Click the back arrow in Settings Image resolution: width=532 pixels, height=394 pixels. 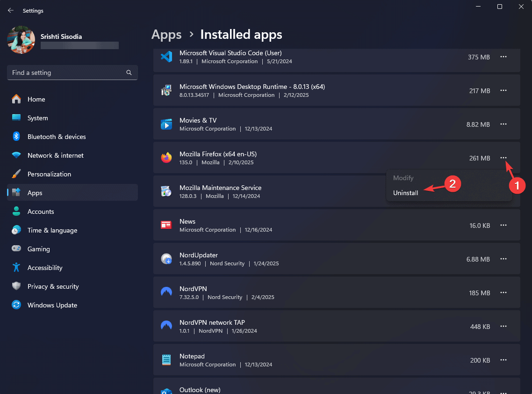point(11,10)
